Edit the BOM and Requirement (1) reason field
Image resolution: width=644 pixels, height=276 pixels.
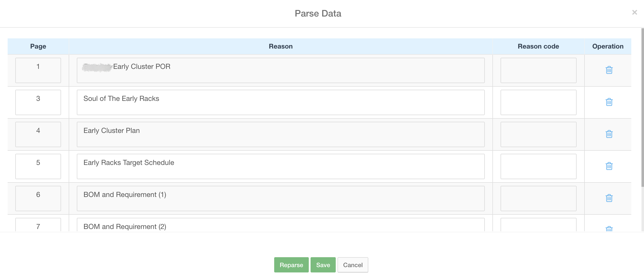pos(281,198)
